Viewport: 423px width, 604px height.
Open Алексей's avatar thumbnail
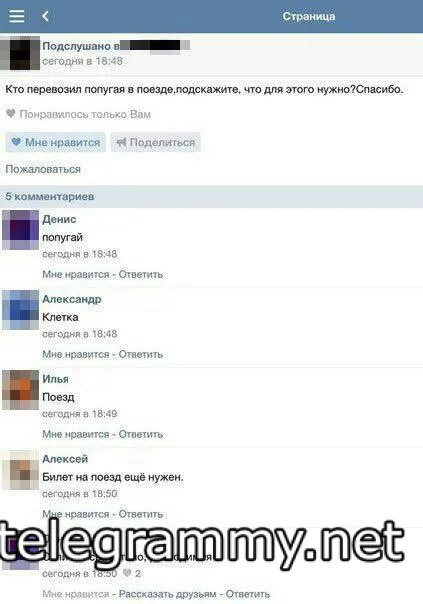20,470
